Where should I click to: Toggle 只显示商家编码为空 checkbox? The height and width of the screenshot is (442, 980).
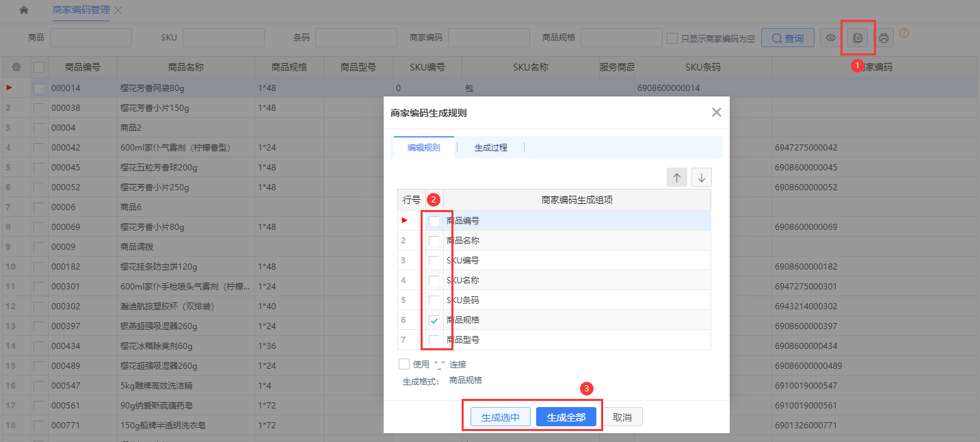pos(672,38)
